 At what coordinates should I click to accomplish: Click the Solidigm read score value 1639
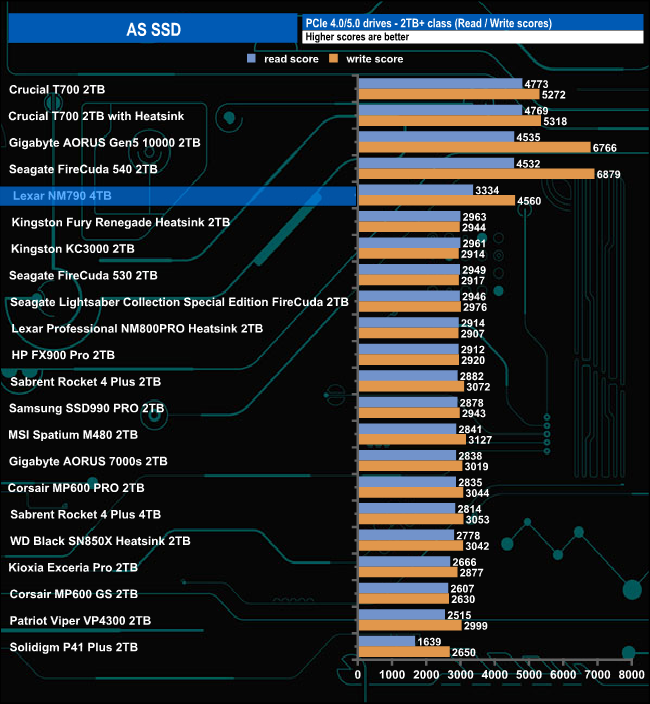(429, 642)
